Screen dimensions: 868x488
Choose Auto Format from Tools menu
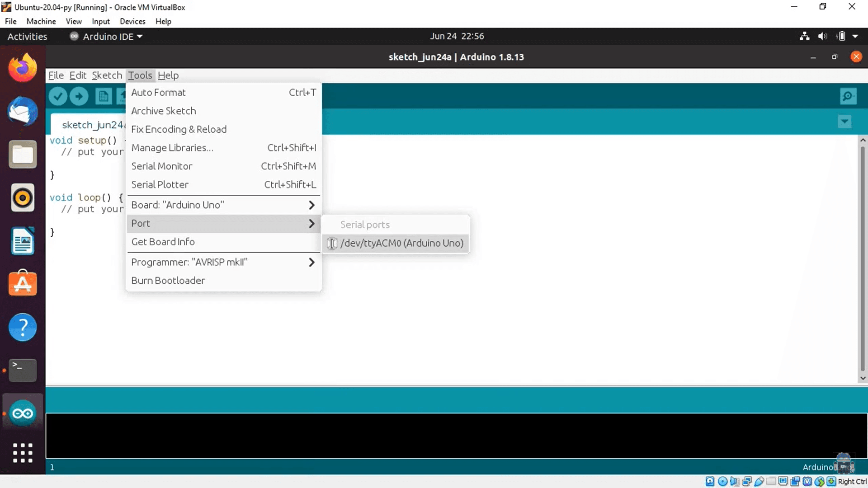pyautogui.click(x=224, y=93)
